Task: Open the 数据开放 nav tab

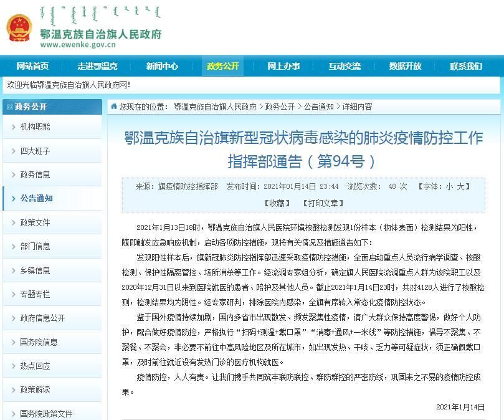Action: 405,66
